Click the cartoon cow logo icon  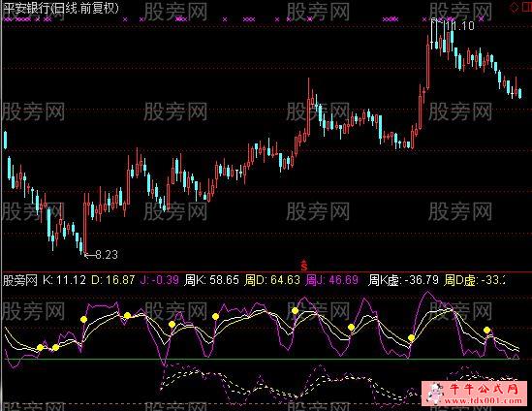point(435,393)
